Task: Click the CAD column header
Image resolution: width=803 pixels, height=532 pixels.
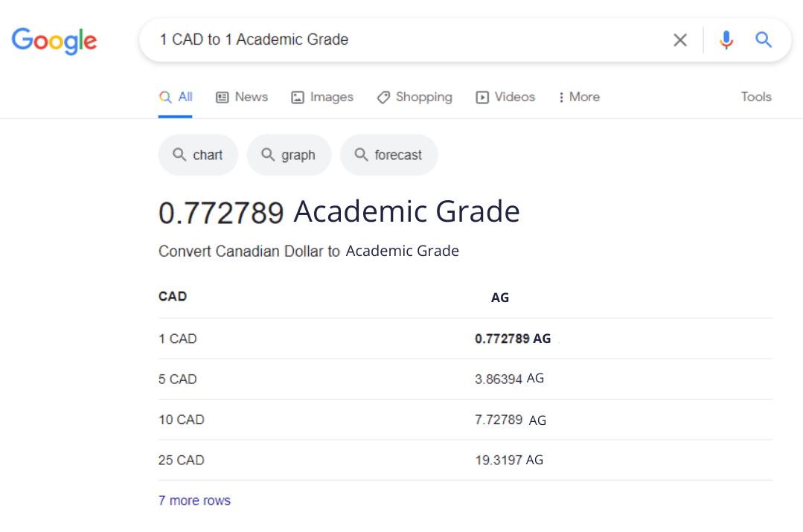Action: coord(173,296)
